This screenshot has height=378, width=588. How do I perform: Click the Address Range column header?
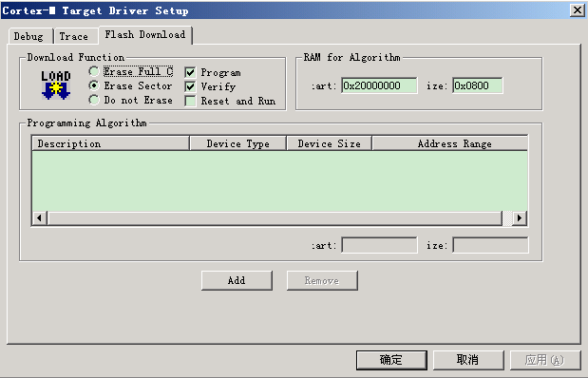pos(450,143)
